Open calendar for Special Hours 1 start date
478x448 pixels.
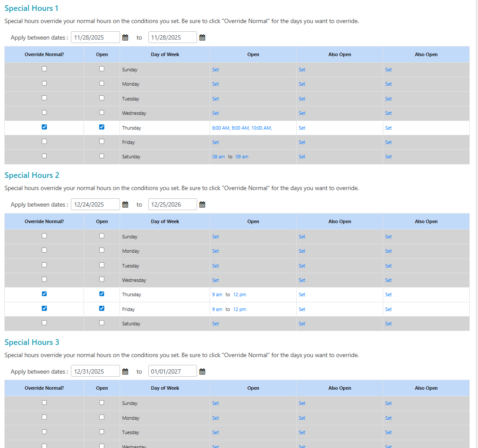125,37
